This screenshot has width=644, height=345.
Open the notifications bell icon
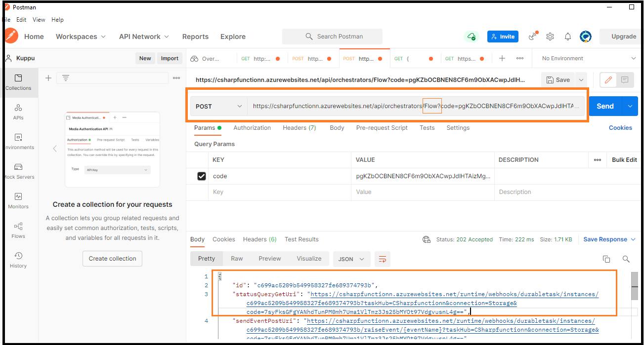(x=567, y=37)
